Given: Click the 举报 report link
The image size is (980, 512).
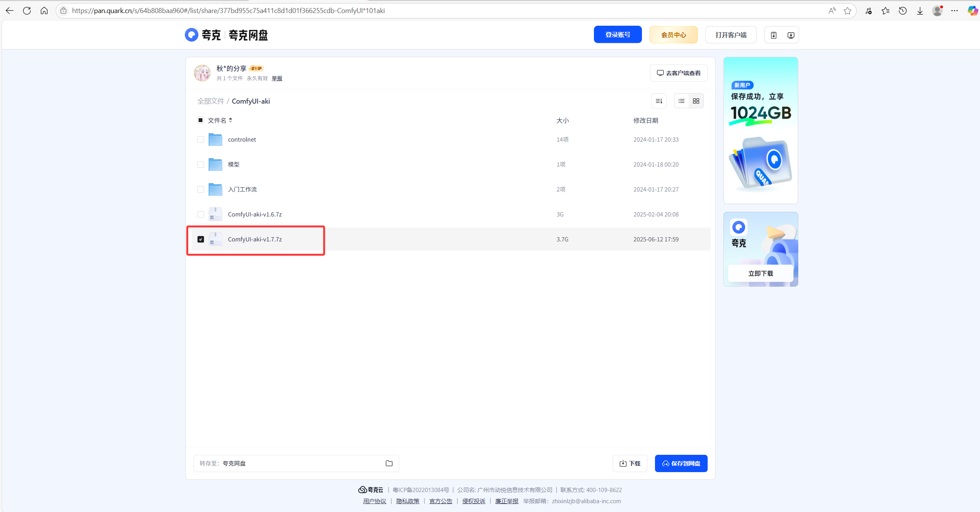Looking at the screenshot, I should [x=277, y=78].
